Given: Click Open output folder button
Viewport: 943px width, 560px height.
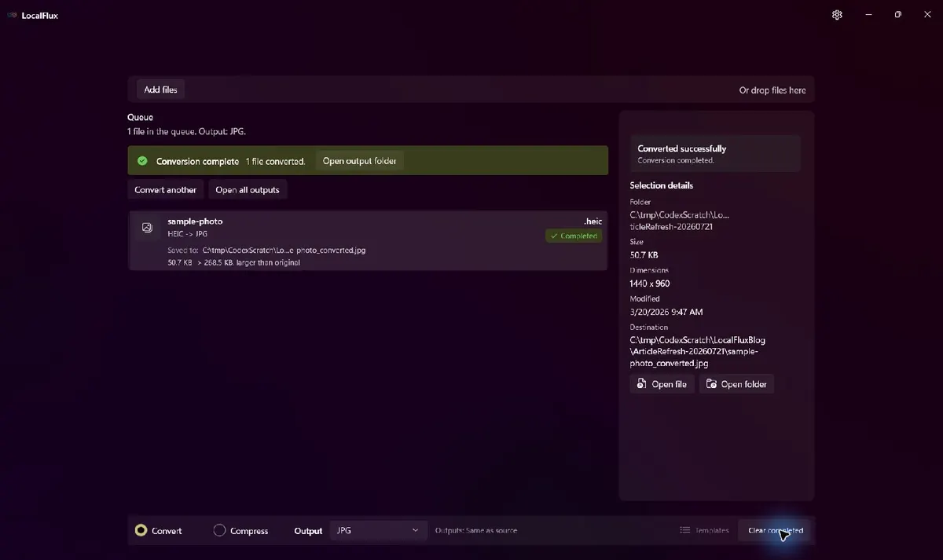Looking at the screenshot, I should coord(359,161).
